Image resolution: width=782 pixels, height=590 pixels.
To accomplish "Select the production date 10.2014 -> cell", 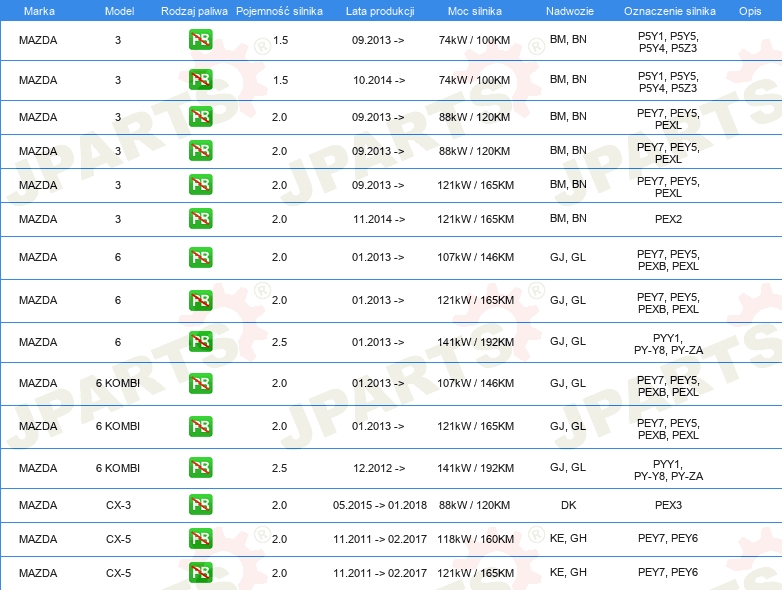I will click(x=379, y=80).
